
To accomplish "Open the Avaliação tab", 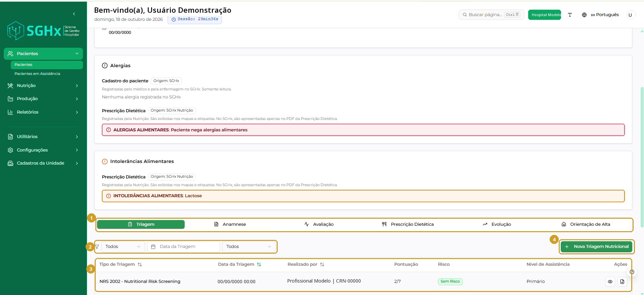I will click(319, 224).
